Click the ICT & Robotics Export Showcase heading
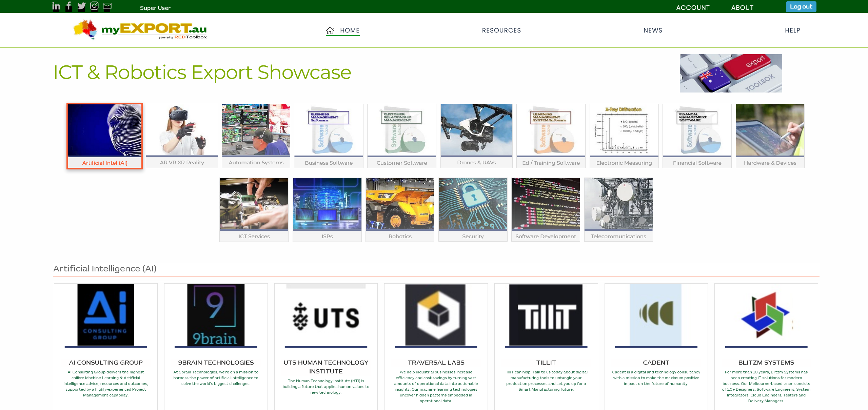 (202, 72)
